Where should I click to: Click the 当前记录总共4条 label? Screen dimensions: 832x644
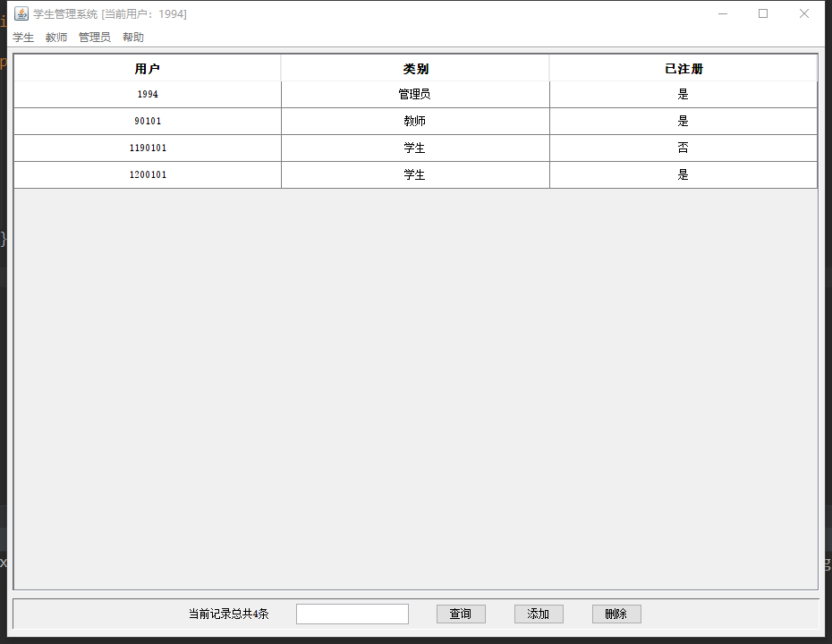click(229, 614)
